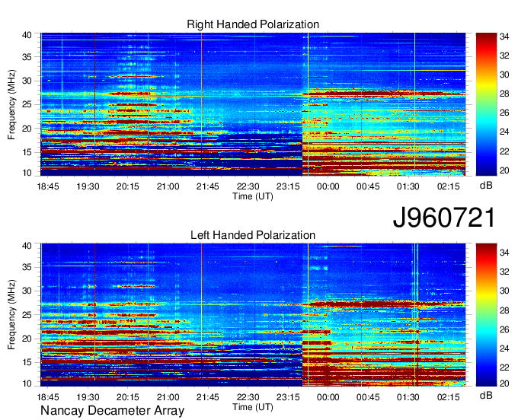Select the J960721 observation label
518x420 pixels.
444,218
